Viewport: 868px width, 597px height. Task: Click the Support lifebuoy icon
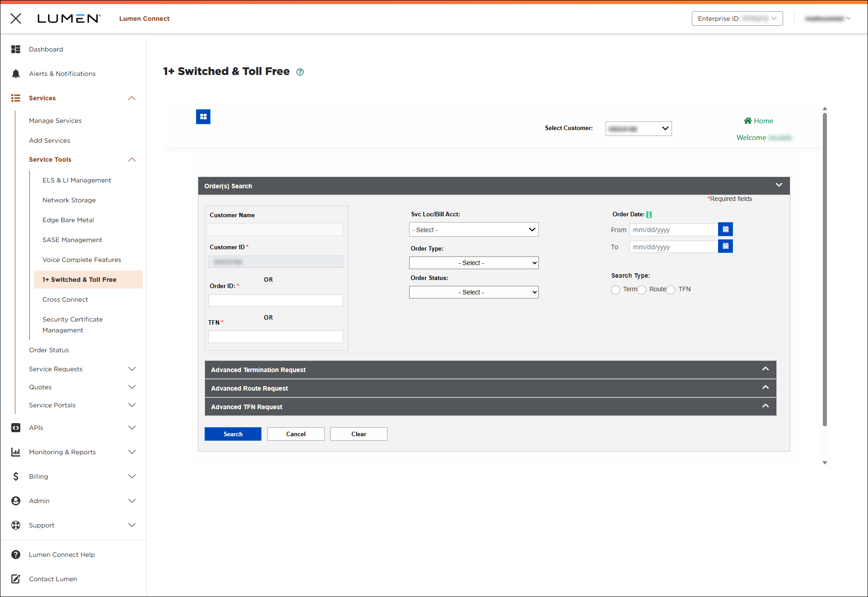[x=16, y=525]
